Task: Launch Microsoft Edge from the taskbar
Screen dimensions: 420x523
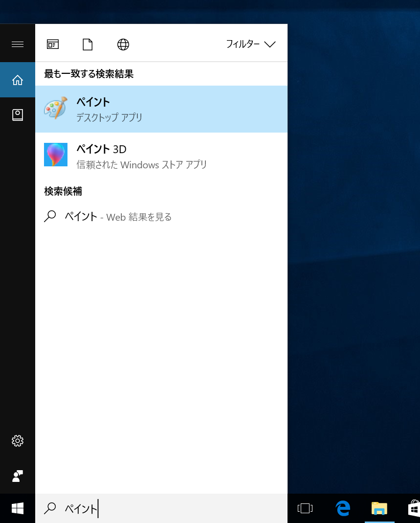Action: (342, 508)
